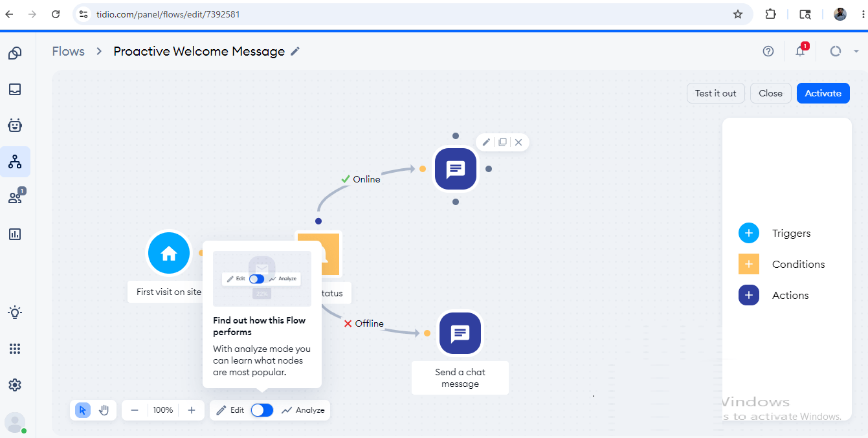The width and height of the screenshot is (868, 438).
Task: Click the 100% zoom level value
Action: [x=163, y=410]
